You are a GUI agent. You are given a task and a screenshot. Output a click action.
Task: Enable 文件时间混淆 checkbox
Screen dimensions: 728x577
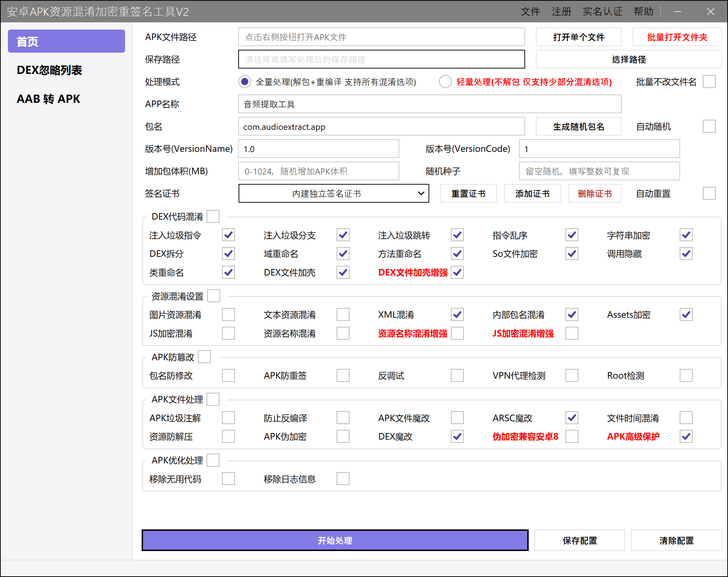click(686, 418)
